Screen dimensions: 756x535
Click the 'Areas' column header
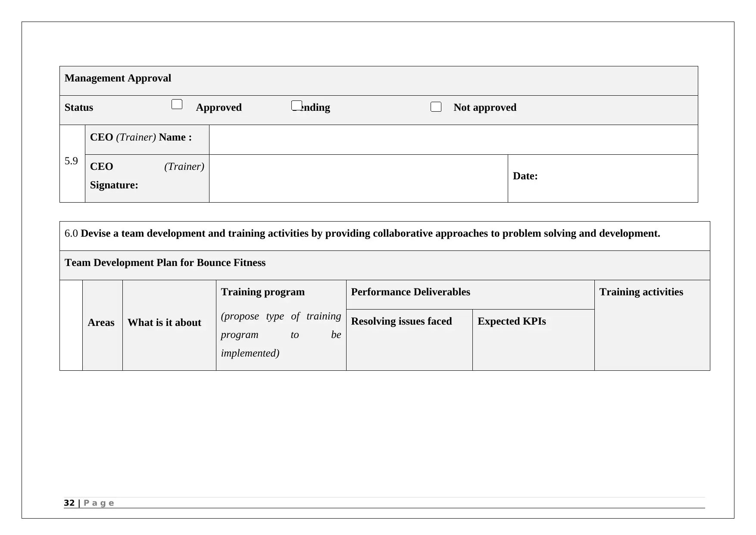(x=101, y=322)
